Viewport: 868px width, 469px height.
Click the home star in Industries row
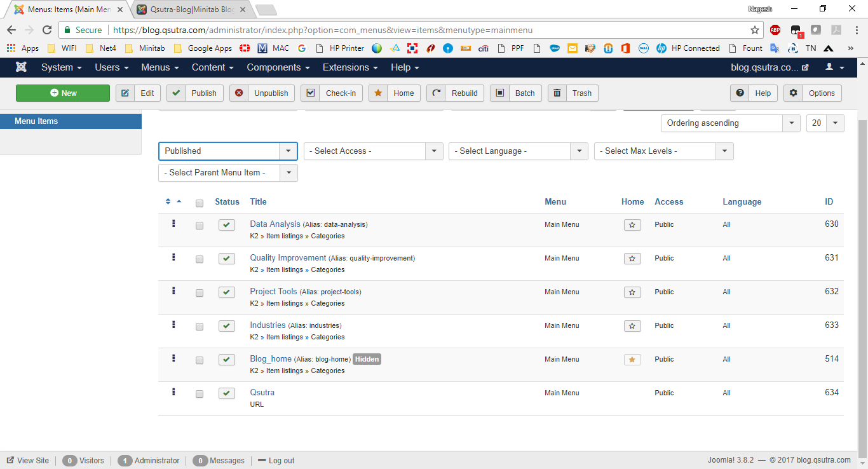click(632, 326)
